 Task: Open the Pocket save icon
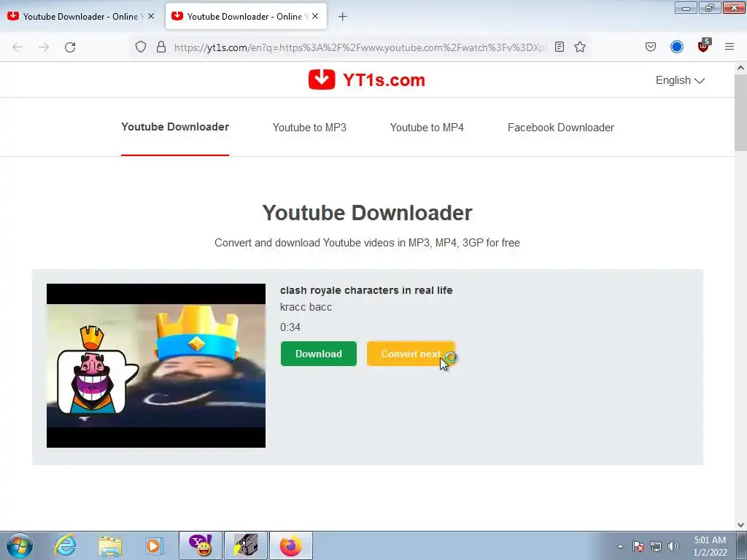tap(650, 47)
